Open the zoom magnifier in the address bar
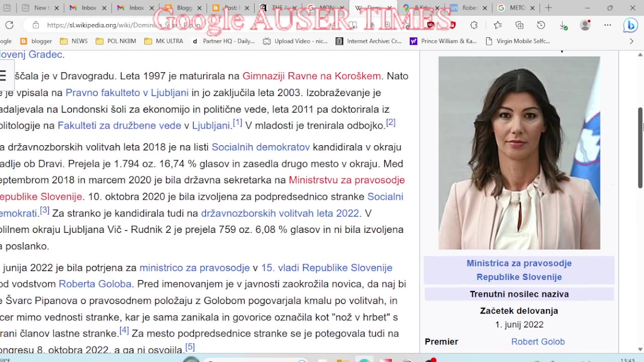Viewport: 644px width, 362px height. coord(389,25)
